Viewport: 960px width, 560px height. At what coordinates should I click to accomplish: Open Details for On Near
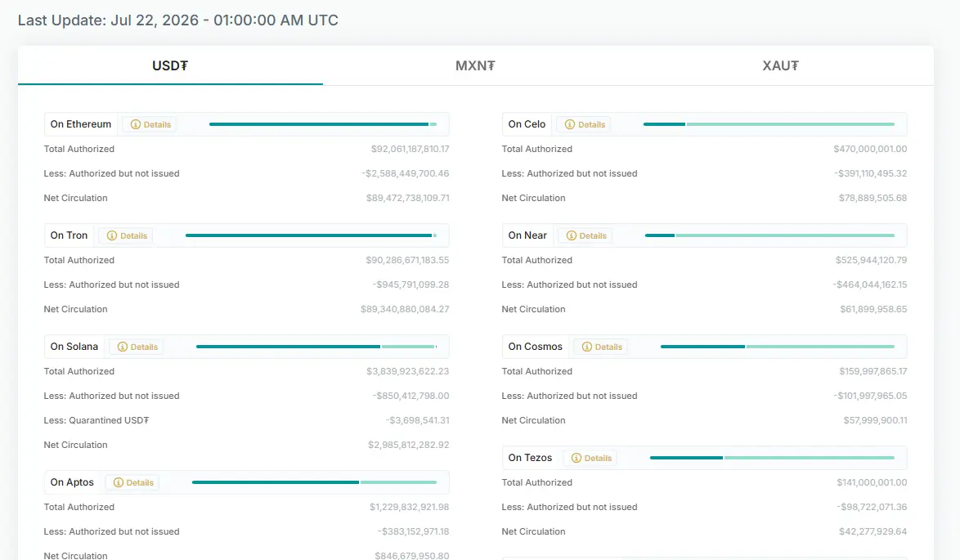586,235
